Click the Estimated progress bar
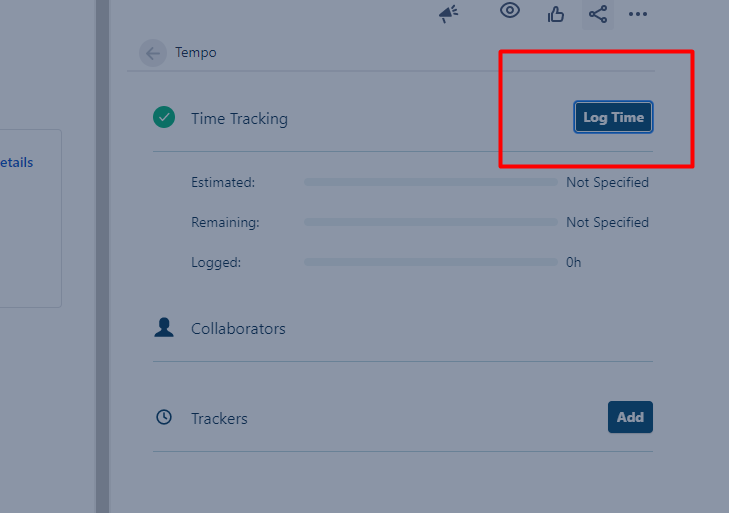This screenshot has height=513, width=729. (x=431, y=182)
